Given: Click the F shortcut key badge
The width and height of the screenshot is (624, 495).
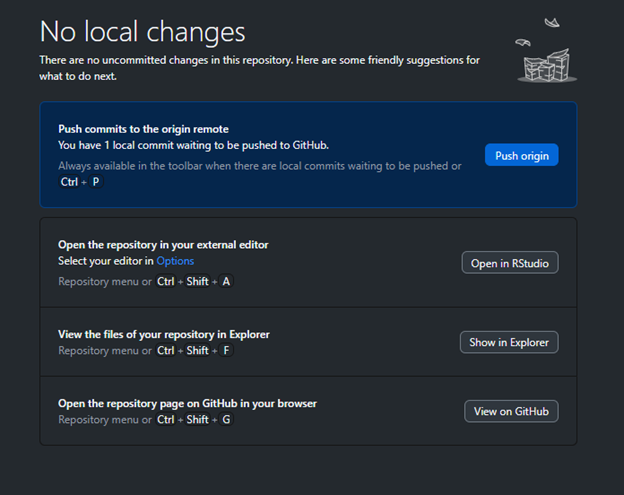Looking at the screenshot, I should 226,351.
